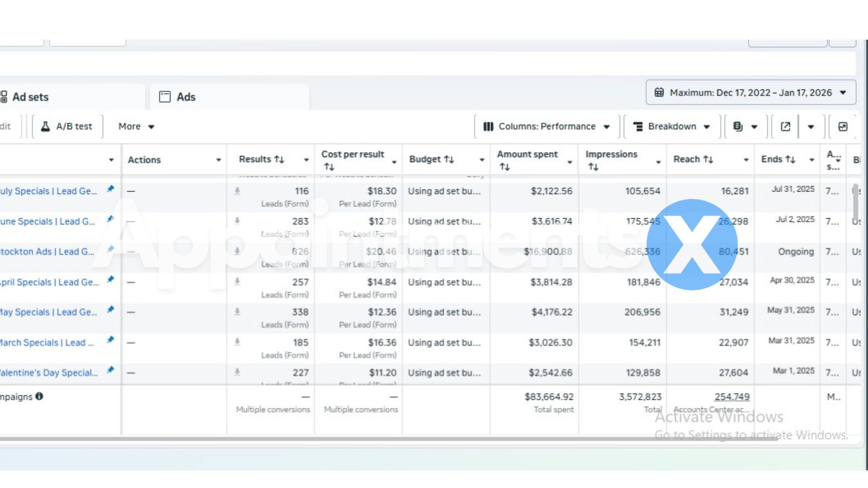This screenshot has height=488, width=868.
Task: Click the Columns icon before Performance label
Action: tap(488, 127)
